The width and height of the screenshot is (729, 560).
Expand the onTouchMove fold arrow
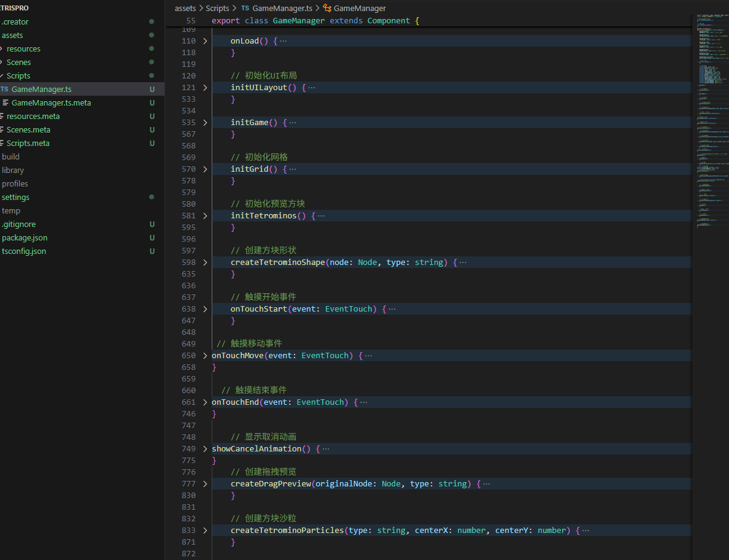tap(205, 356)
